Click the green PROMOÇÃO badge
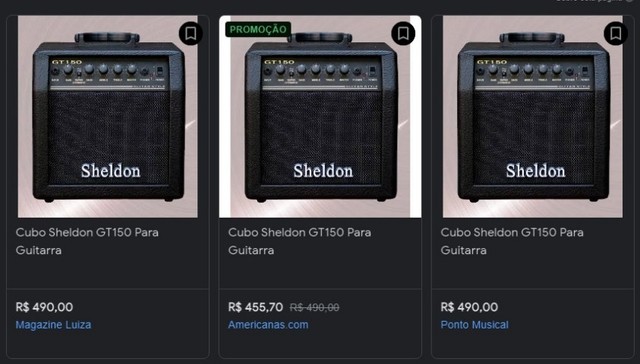 pos(258,29)
